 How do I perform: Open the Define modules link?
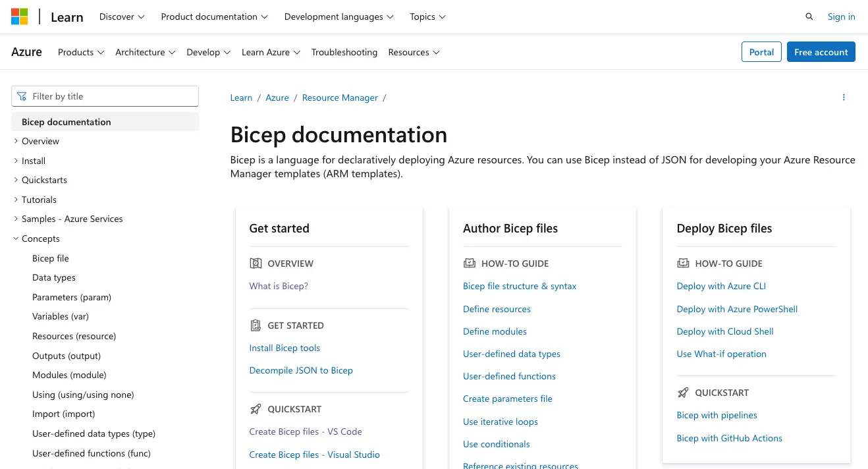(x=495, y=331)
